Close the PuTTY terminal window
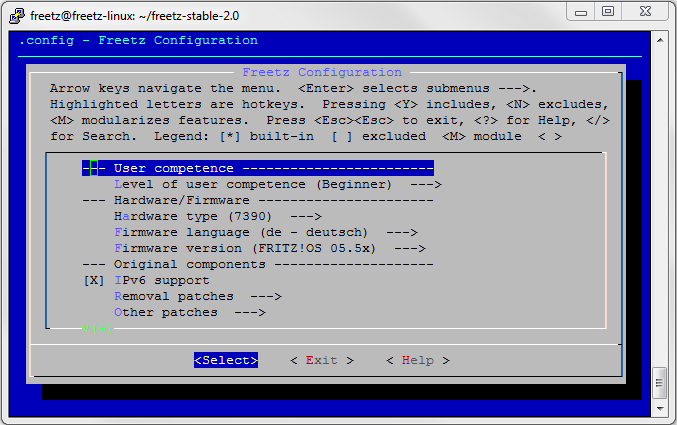 (x=644, y=11)
